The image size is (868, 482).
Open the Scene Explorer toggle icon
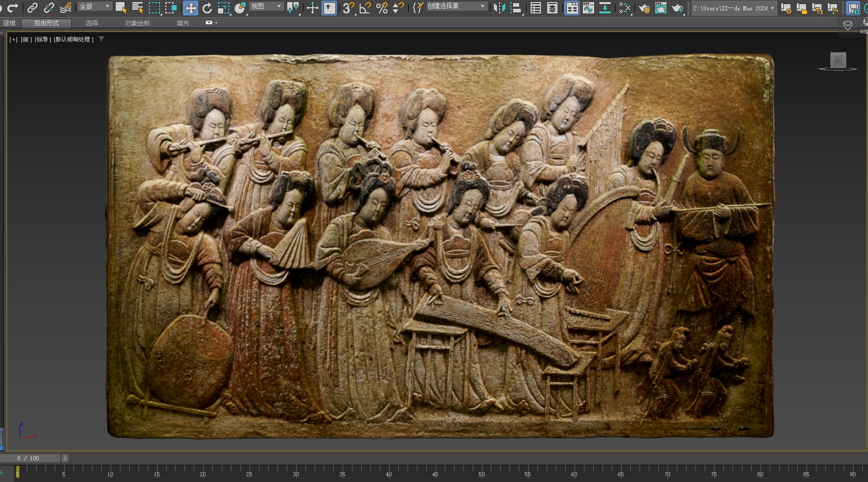coord(536,8)
